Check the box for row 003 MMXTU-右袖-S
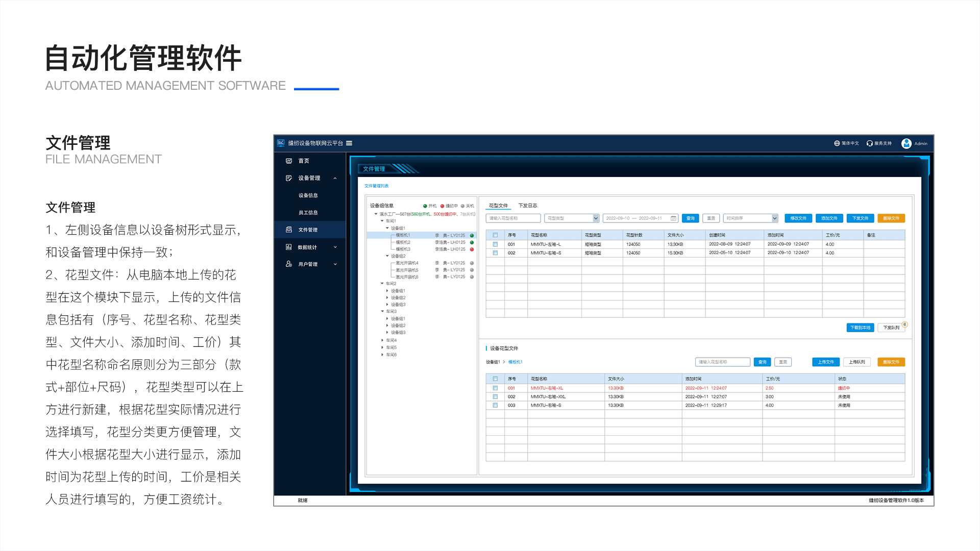 coord(495,406)
